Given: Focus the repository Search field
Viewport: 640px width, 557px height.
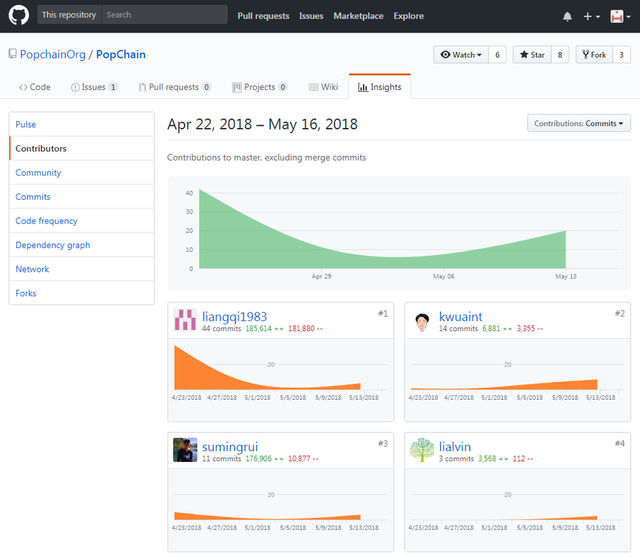Looking at the screenshot, I should [x=164, y=15].
